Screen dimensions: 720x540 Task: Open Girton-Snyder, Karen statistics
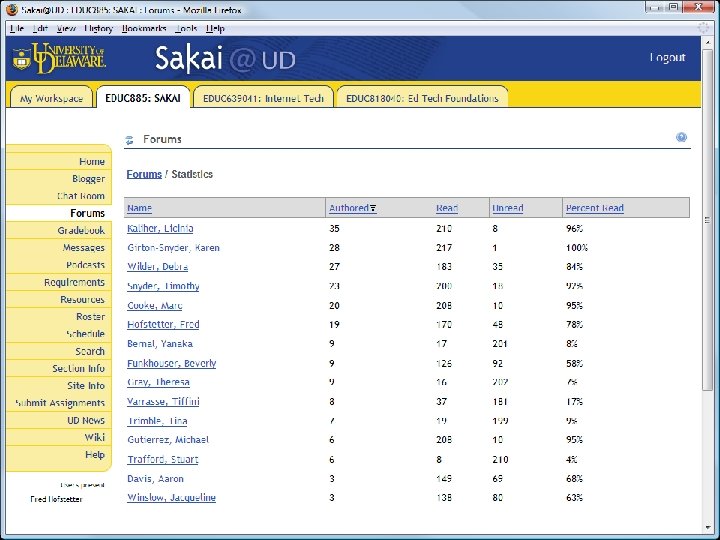(x=174, y=248)
